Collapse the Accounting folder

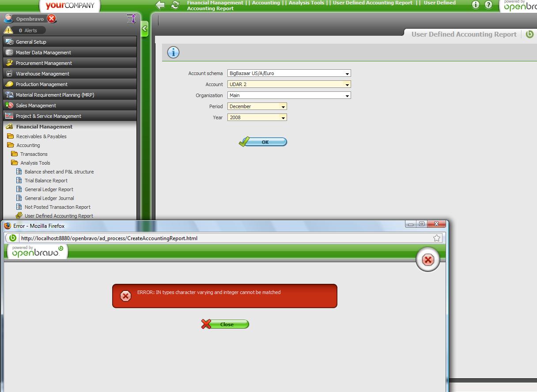click(28, 145)
